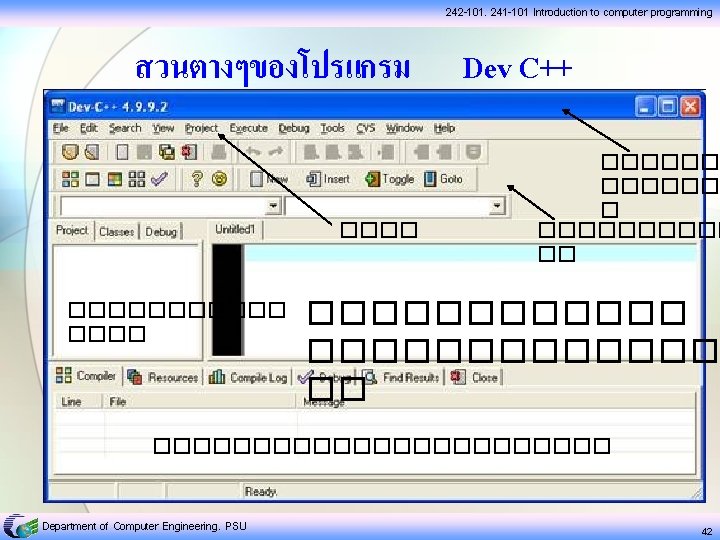720x540 pixels.
Task: Switch to the Project tab in left panel
Action: (72, 230)
